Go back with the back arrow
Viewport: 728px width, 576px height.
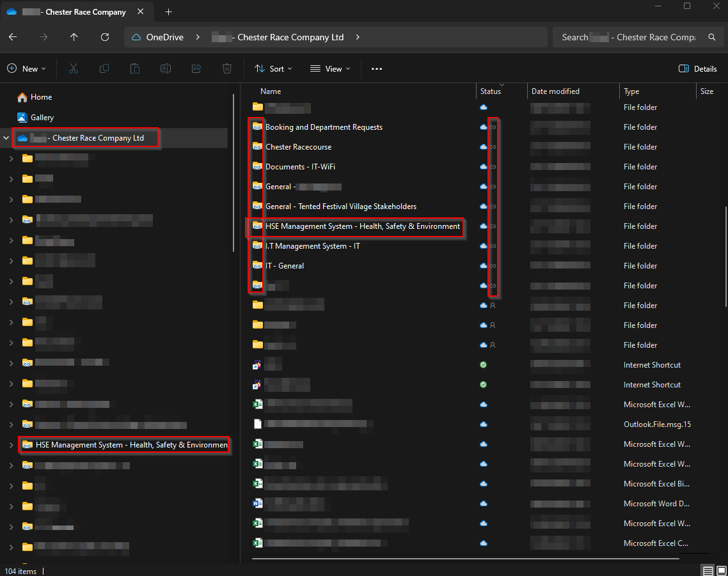coord(13,37)
